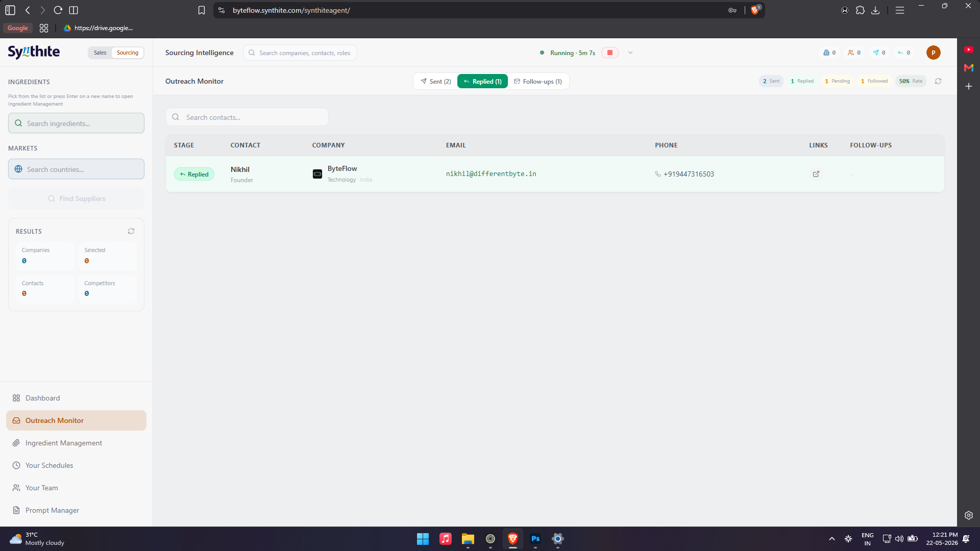Open Outreach Monitor in sidebar

click(76, 420)
